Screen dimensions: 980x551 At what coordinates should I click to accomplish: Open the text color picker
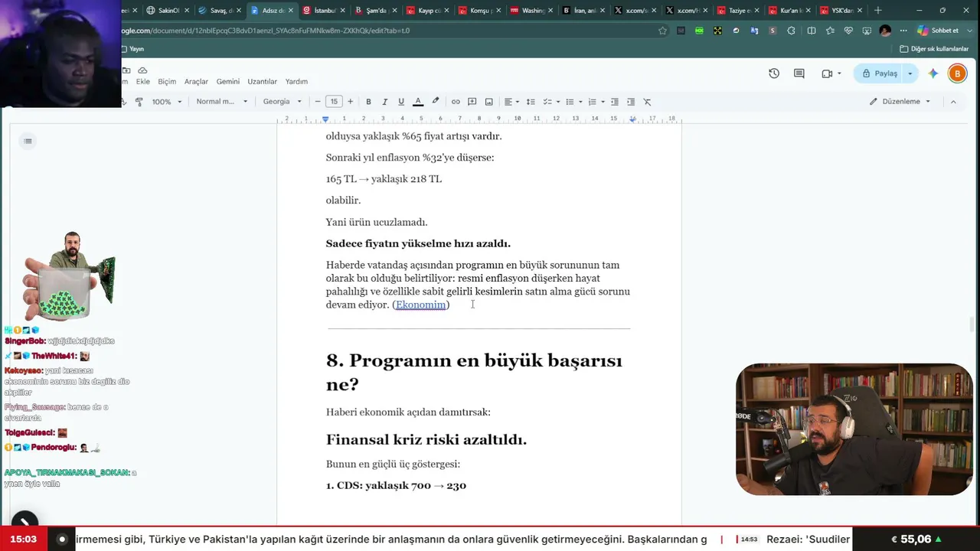click(x=418, y=102)
